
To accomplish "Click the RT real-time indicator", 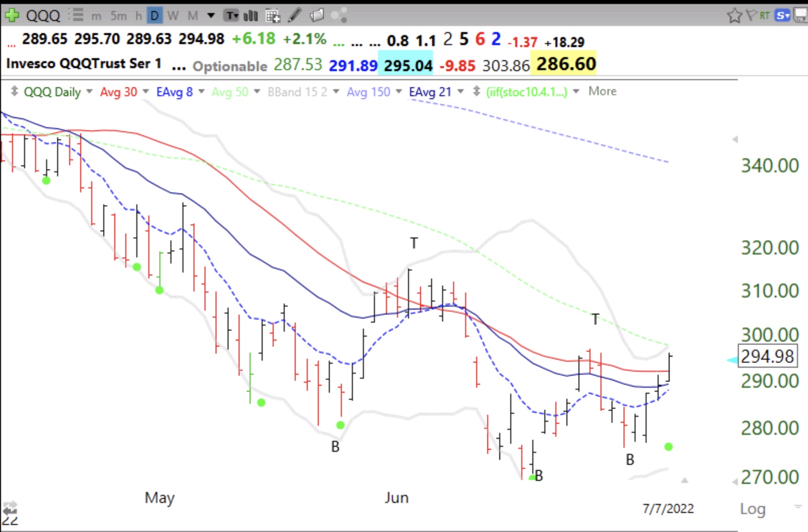I will [x=764, y=16].
